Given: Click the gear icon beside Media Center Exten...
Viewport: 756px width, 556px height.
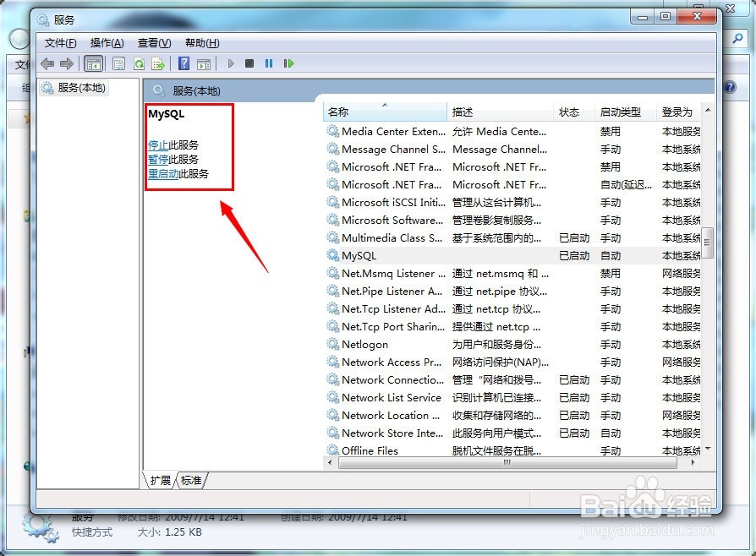Looking at the screenshot, I should (333, 131).
